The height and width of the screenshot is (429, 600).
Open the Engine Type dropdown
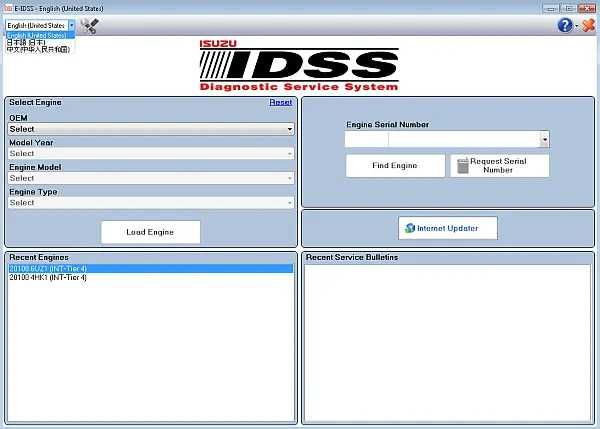pos(151,203)
